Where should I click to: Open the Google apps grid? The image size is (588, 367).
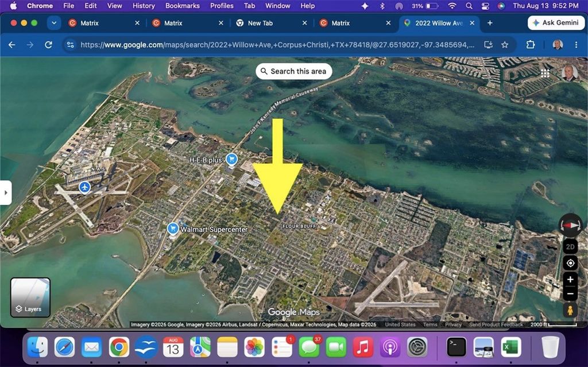click(x=545, y=73)
